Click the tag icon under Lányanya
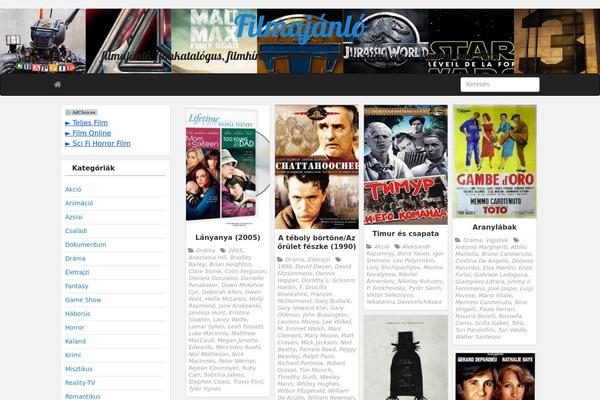This screenshot has width=600, height=400. pos(223,250)
